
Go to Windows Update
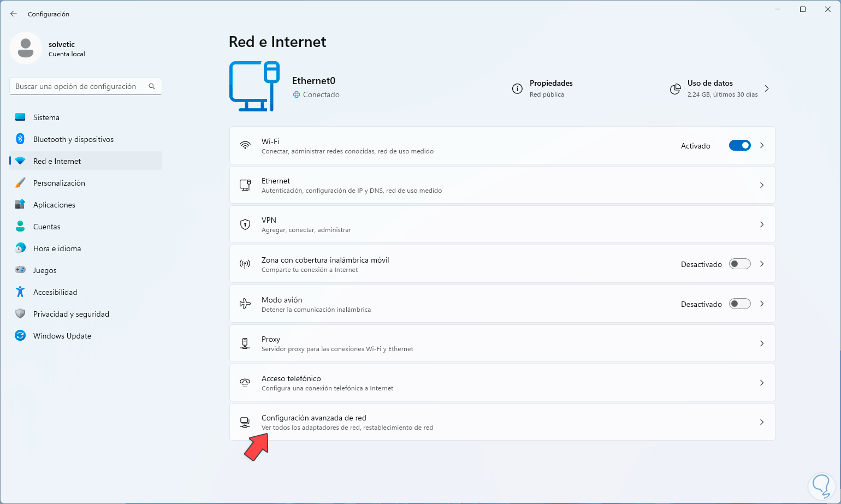pyautogui.click(x=86, y=336)
